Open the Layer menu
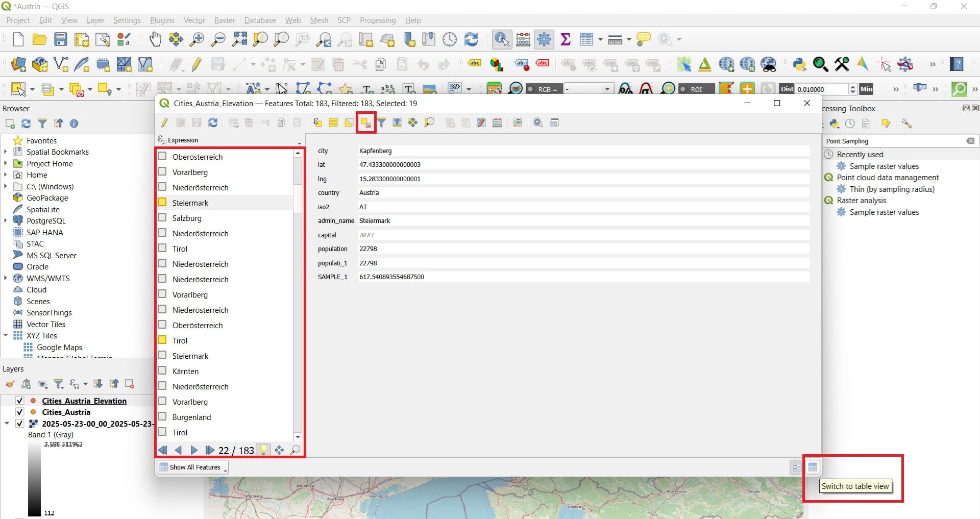 (x=95, y=20)
